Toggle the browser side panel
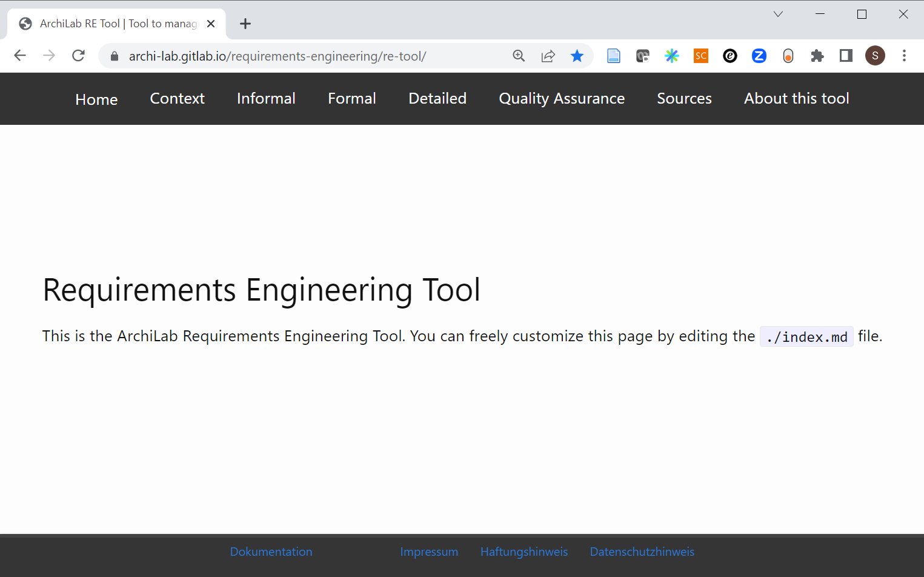This screenshot has height=577, width=924. coord(846,56)
